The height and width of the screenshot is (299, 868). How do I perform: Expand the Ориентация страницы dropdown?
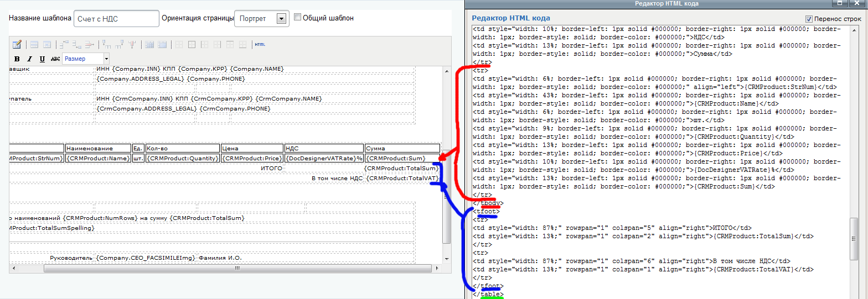pos(281,18)
